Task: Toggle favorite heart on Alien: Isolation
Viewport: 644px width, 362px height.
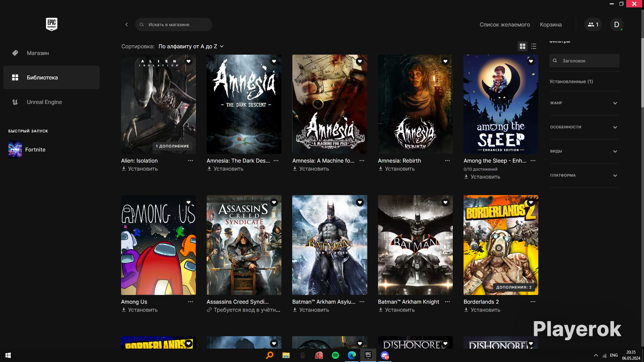Action: pos(188,62)
